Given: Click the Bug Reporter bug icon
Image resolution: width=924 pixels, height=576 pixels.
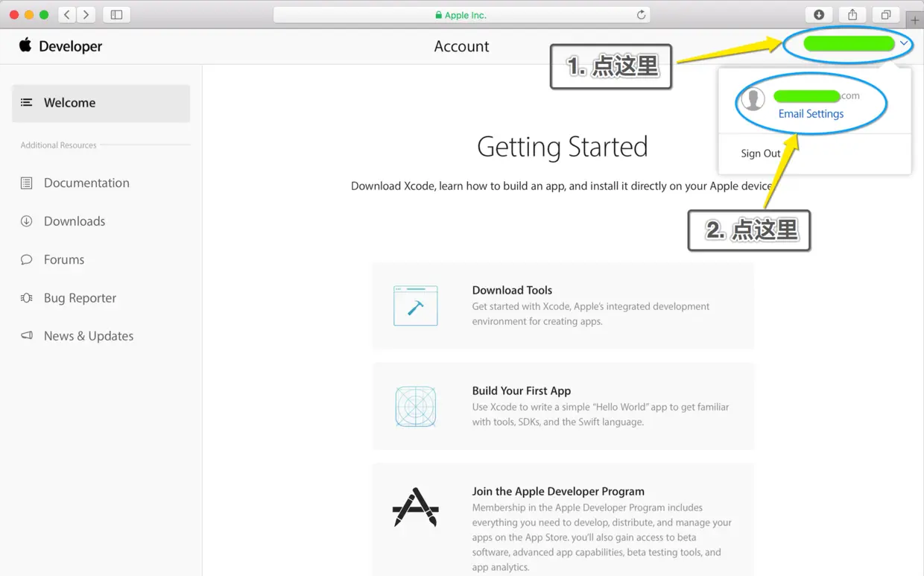Looking at the screenshot, I should (x=27, y=298).
